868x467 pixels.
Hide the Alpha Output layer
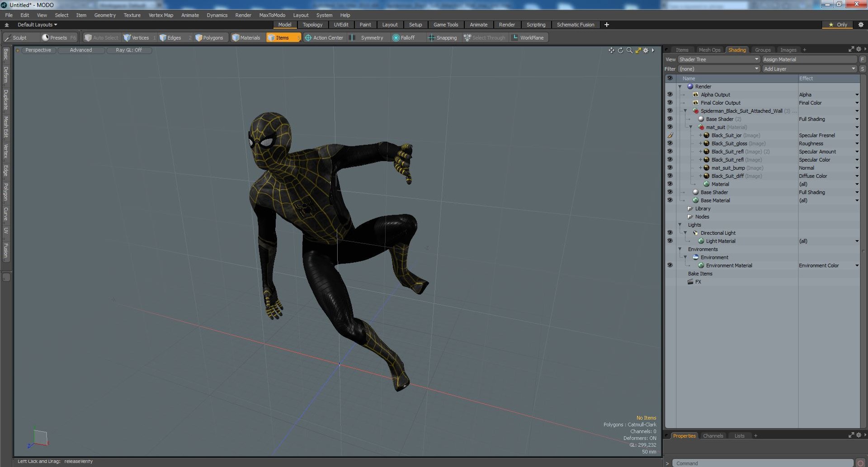(x=670, y=94)
